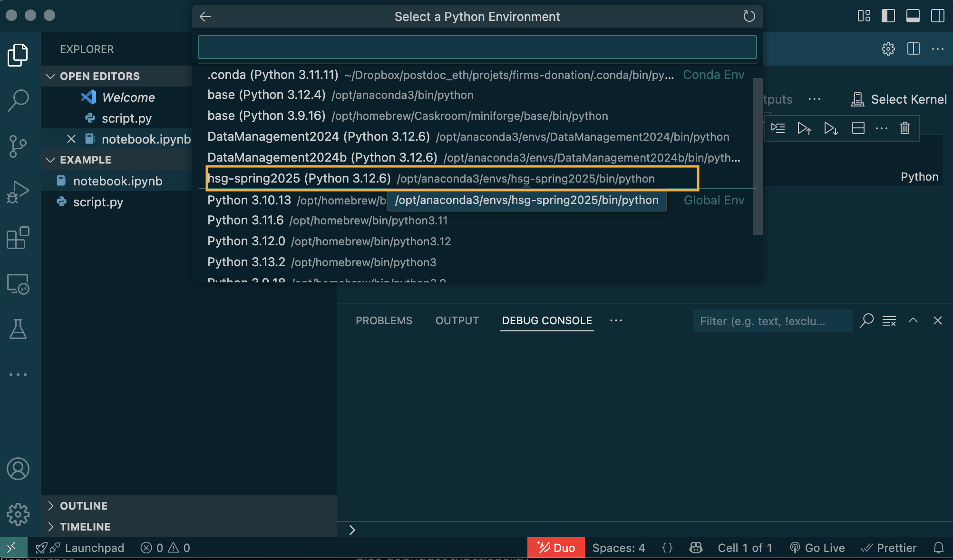Open the Testing flask view

click(18, 328)
